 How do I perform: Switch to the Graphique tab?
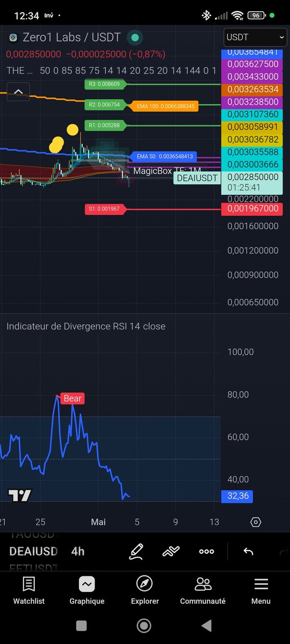pos(87,590)
